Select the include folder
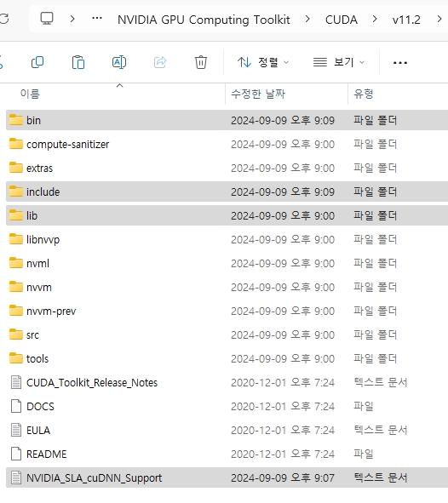This screenshot has height=503, width=448. pos(227,191)
